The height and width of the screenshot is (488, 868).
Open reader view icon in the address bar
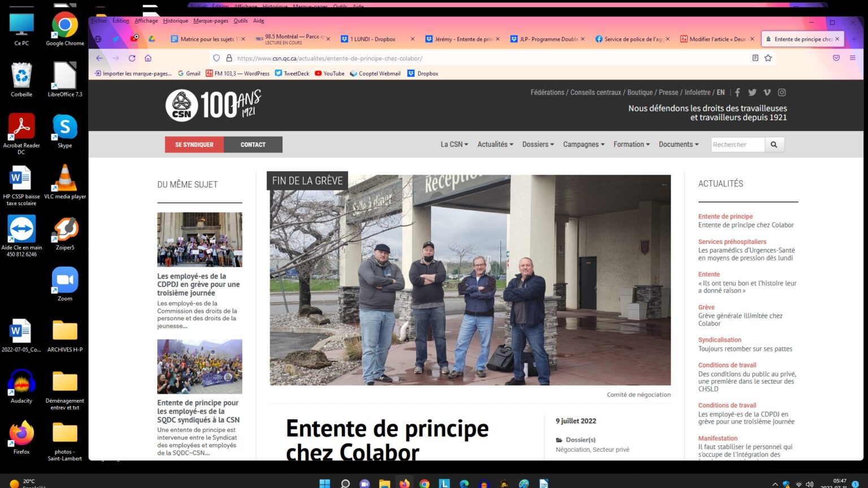pos(755,58)
